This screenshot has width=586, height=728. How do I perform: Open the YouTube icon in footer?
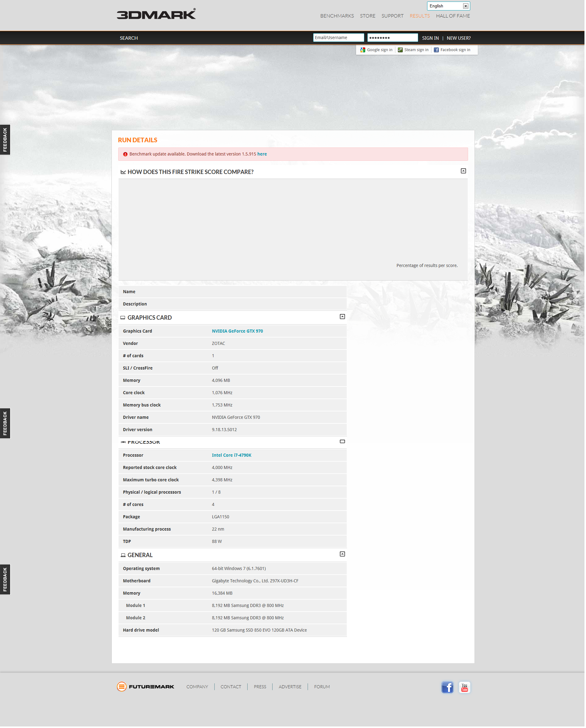[x=464, y=687]
